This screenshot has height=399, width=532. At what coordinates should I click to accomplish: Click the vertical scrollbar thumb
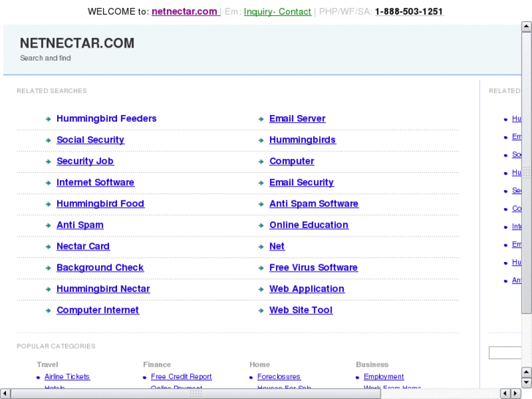[x=526, y=173]
